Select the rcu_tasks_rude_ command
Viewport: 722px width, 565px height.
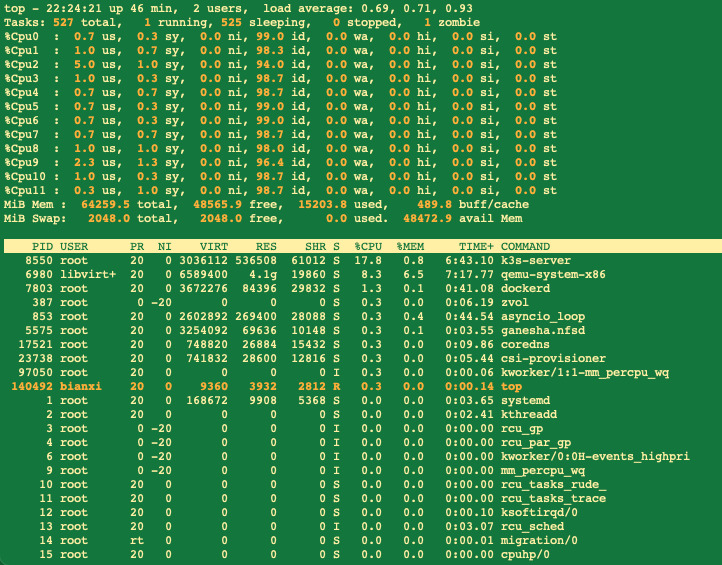(x=553, y=484)
